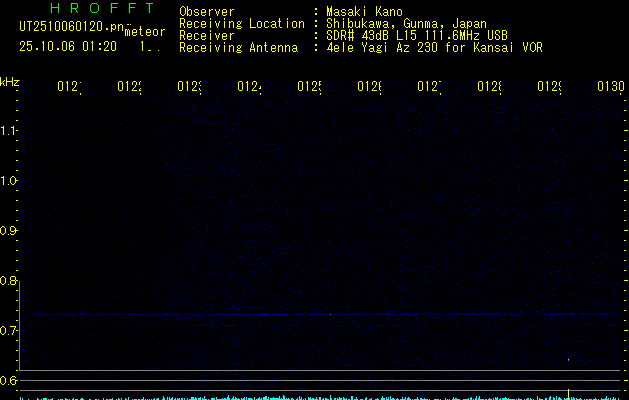Click the 0.6 kHz frequency label

point(8,380)
